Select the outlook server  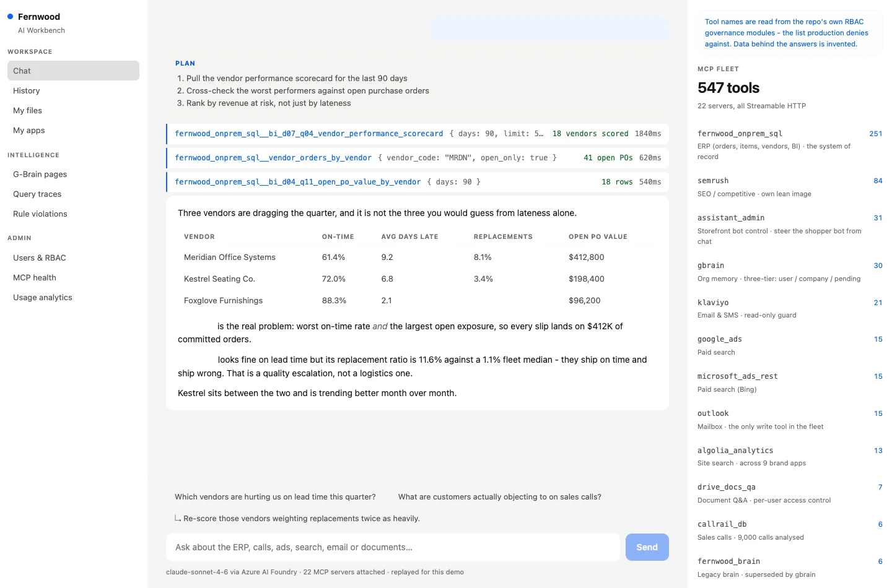[790, 420]
